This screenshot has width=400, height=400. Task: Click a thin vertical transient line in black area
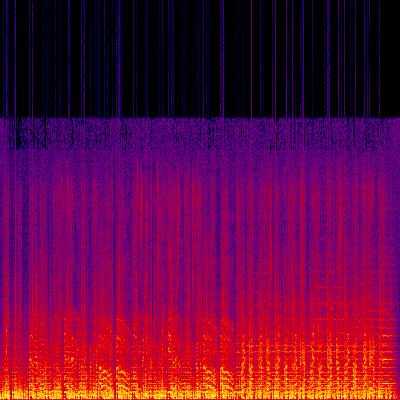click(x=222, y=57)
